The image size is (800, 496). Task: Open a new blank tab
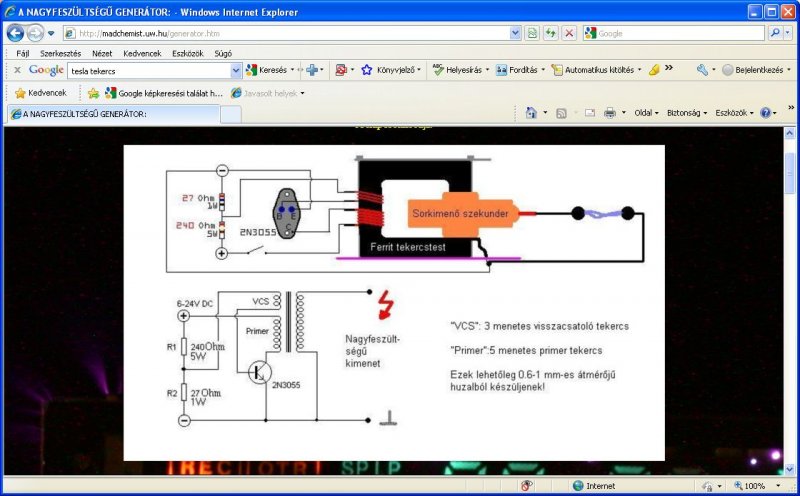click(x=231, y=114)
